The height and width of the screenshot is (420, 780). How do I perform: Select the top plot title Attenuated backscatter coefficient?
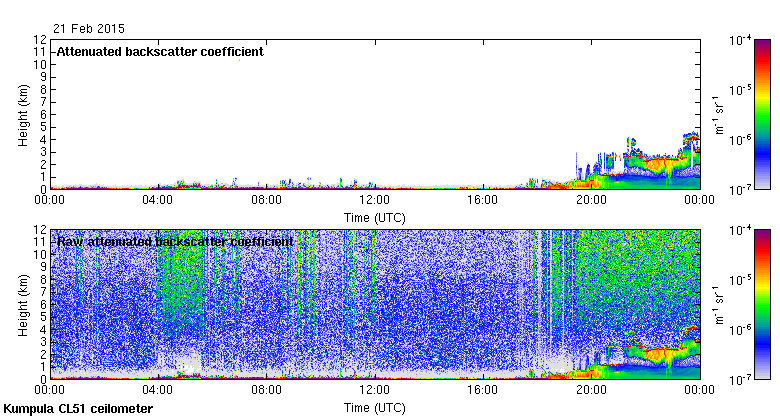(160, 52)
